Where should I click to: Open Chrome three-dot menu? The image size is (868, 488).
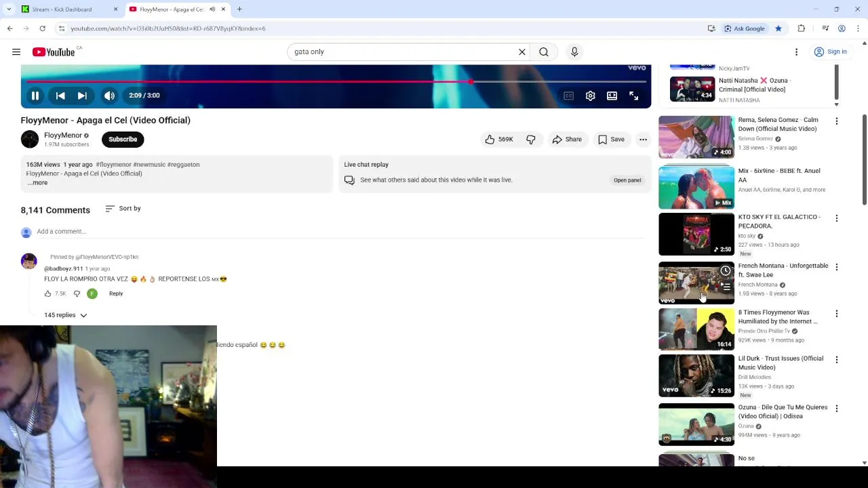point(859,28)
